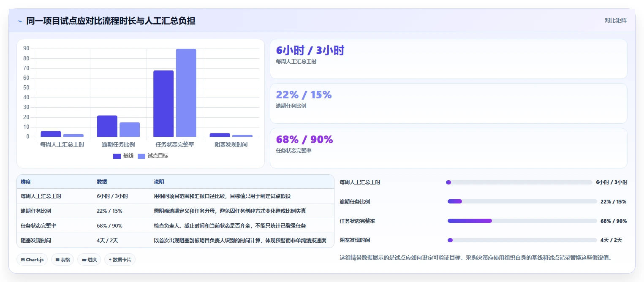644x282 pixels.
Task: Select the 68% / 90% data card
Action: click(448, 148)
